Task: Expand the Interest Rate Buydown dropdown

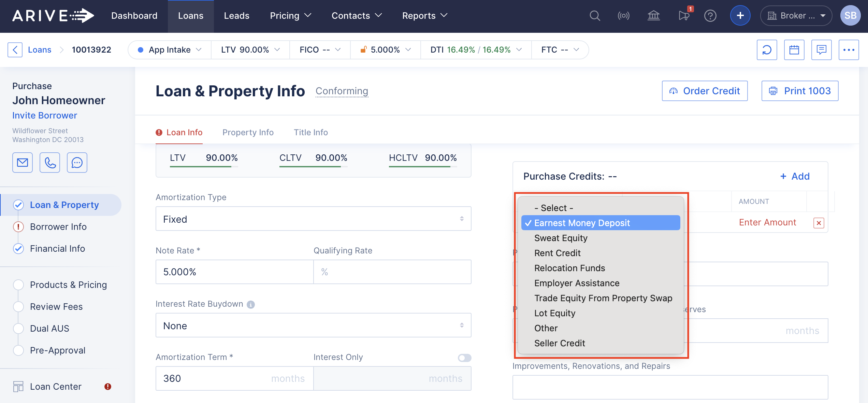Action: click(x=313, y=325)
